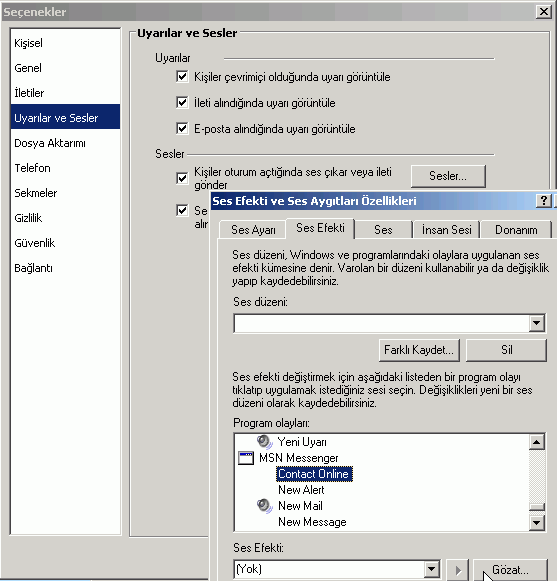The image size is (557, 581).
Task: Toggle Kişiler oturum açtığında ses çıkar checkbox
Action: 182,178
